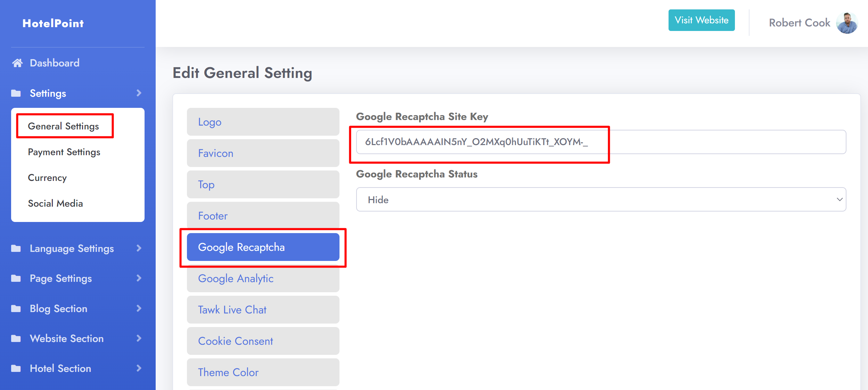The height and width of the screenshot is (390, 868).
Task: Open the Hotel Section menu
Action: [x=60, y=368]
